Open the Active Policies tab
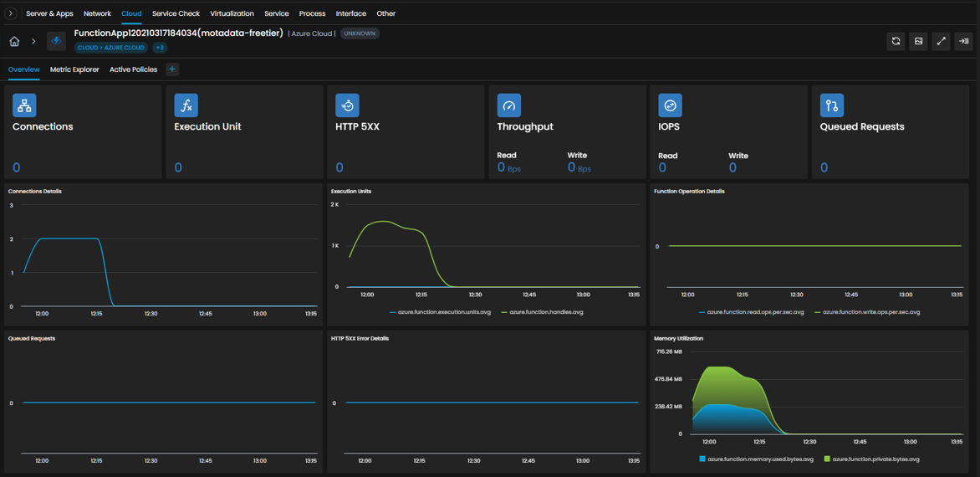 (x=133, y=69)
